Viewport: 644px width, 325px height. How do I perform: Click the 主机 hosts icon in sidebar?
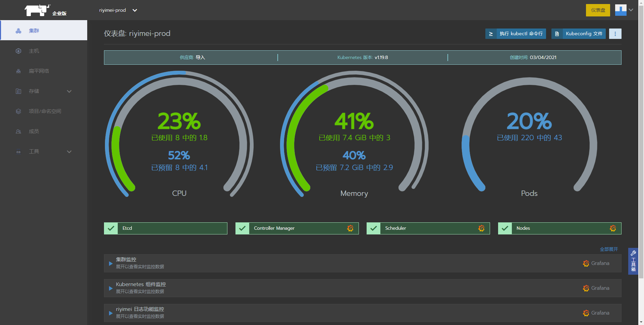(18, 51)
